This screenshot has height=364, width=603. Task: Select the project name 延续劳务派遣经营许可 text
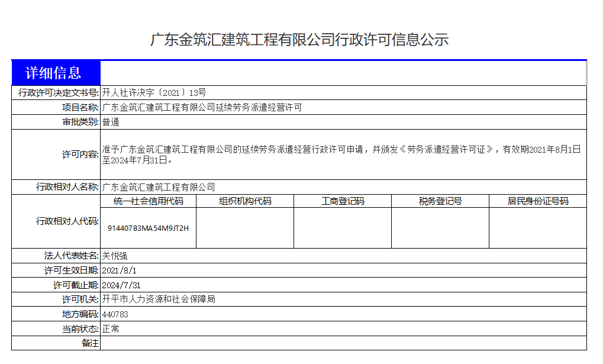(x=201, y=107)
